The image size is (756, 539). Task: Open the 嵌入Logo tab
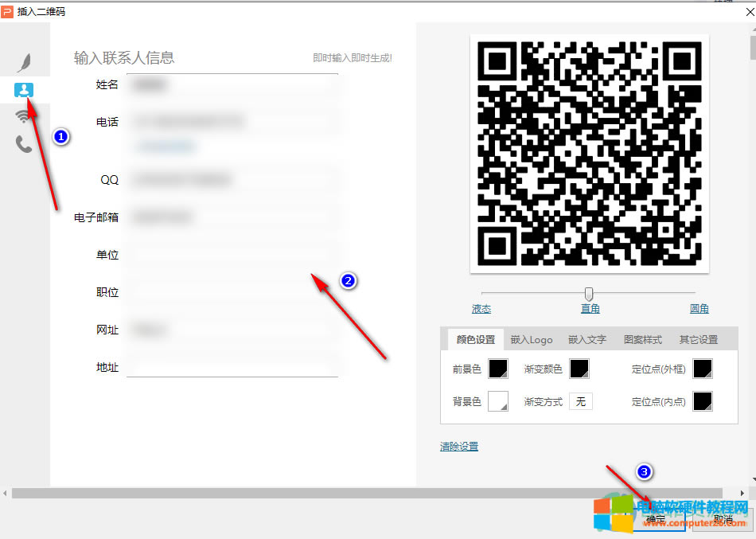tap(531, 338)
